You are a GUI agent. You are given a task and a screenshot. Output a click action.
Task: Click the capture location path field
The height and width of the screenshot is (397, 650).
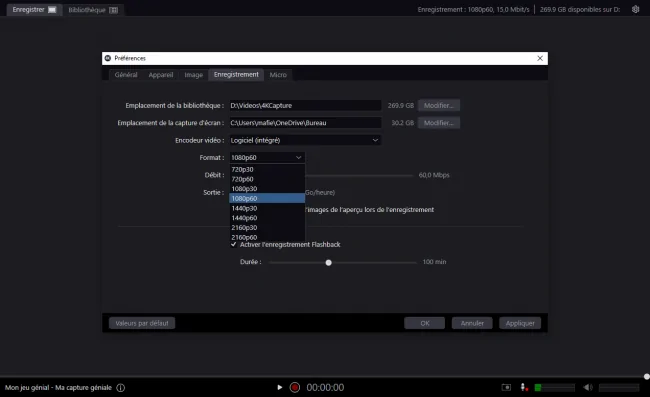305,123
